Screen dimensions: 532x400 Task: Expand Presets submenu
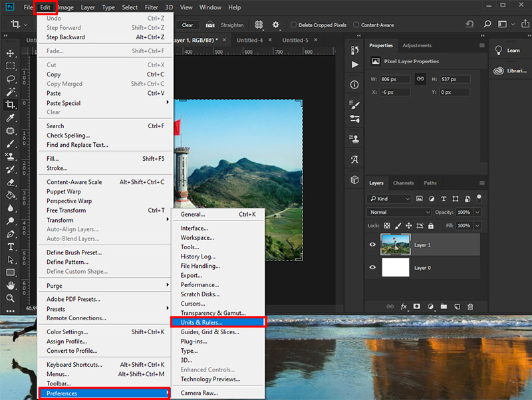[x=106, y=309]
